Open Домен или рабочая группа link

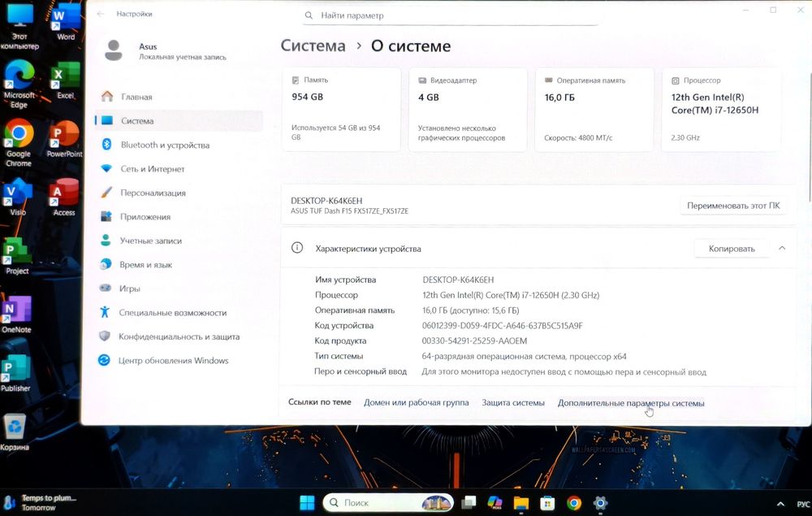[416, 402]
